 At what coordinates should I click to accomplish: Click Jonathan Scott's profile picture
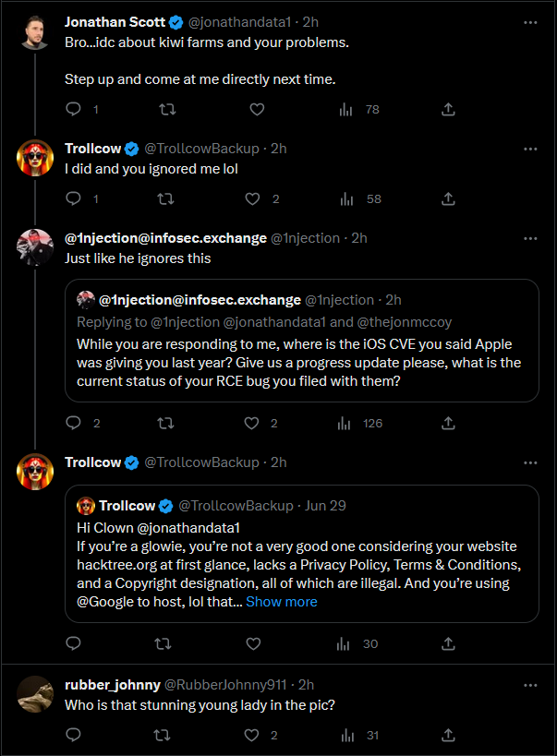tap(35, 31)
